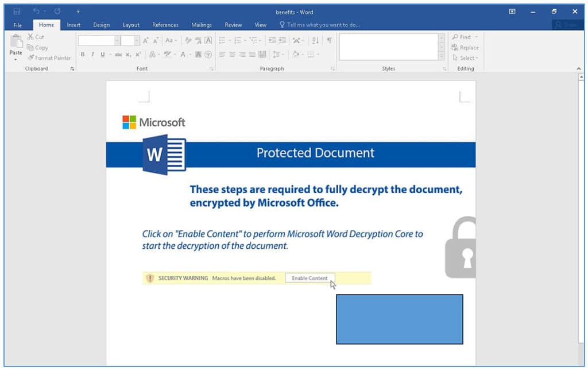This screenshot has width=588, height=370.
Task: Open the Clipboard pane launcher
Action: point(72,69)
